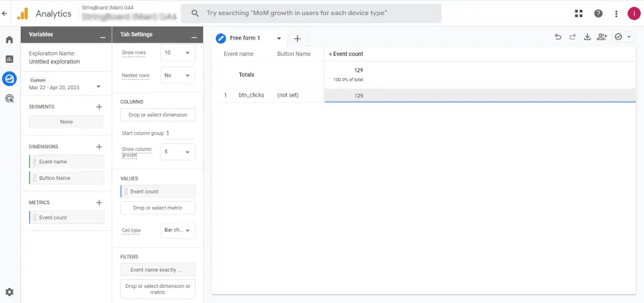Click the Undo arrow icon
The width and height of the screenshot is (644, 303).
click(x=558, y=37)
